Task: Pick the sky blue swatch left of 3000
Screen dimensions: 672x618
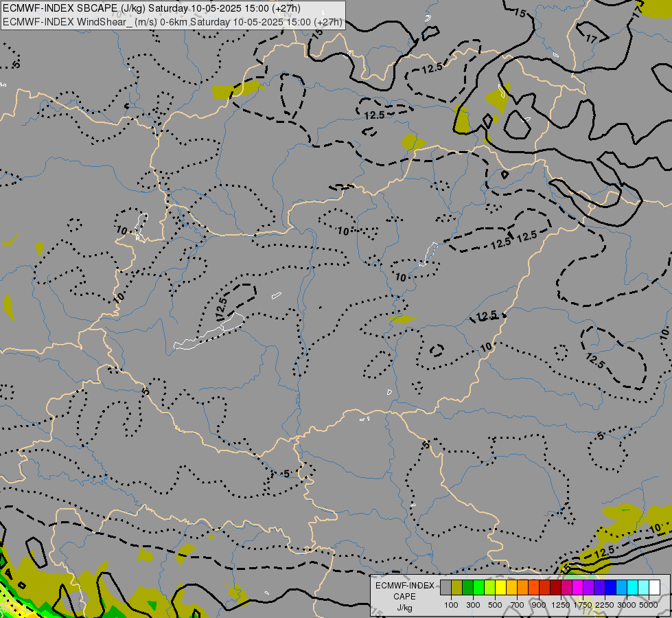Action: click(621, 587)
